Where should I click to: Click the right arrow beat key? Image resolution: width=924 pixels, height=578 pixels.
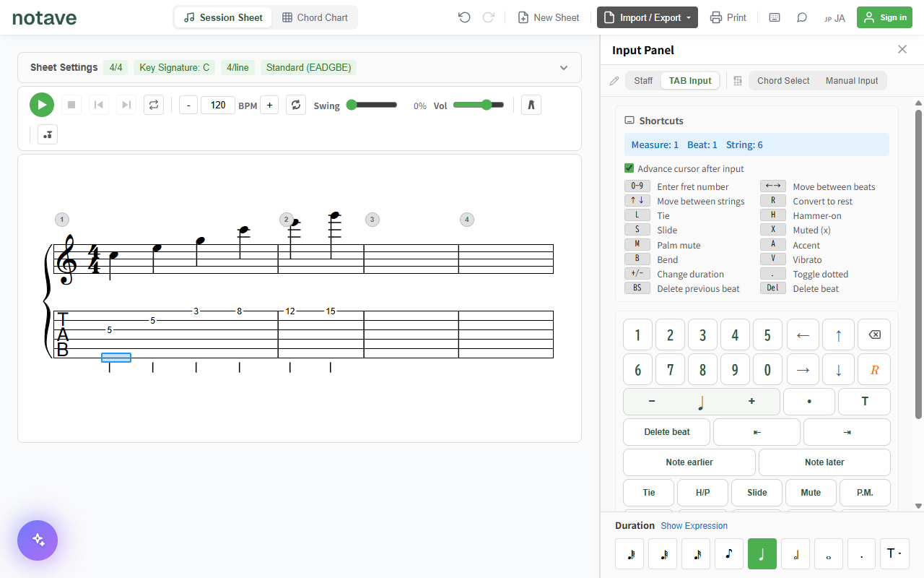click(803, 370)
